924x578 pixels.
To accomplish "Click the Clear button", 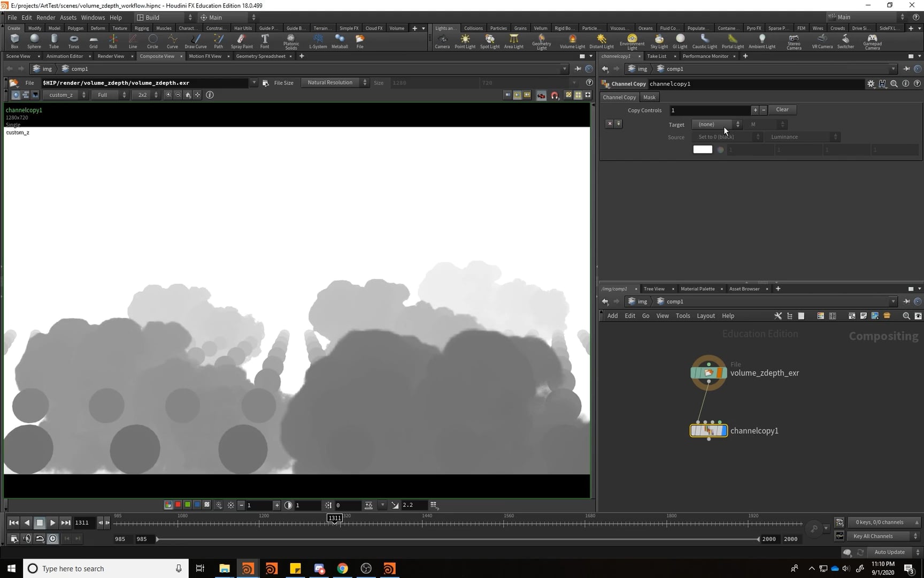I will [x=782, y=110].
